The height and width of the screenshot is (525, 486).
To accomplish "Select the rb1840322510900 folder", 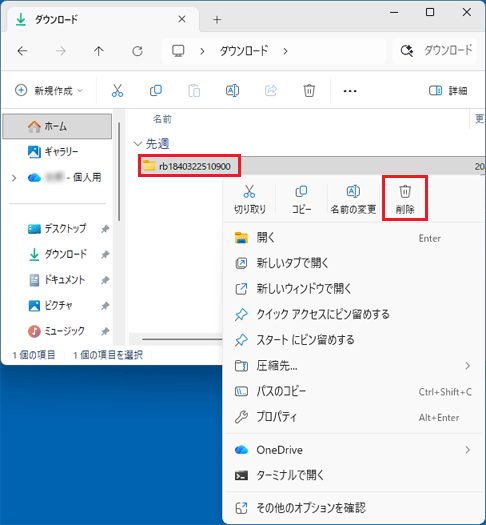I will (x=189, y=166).
